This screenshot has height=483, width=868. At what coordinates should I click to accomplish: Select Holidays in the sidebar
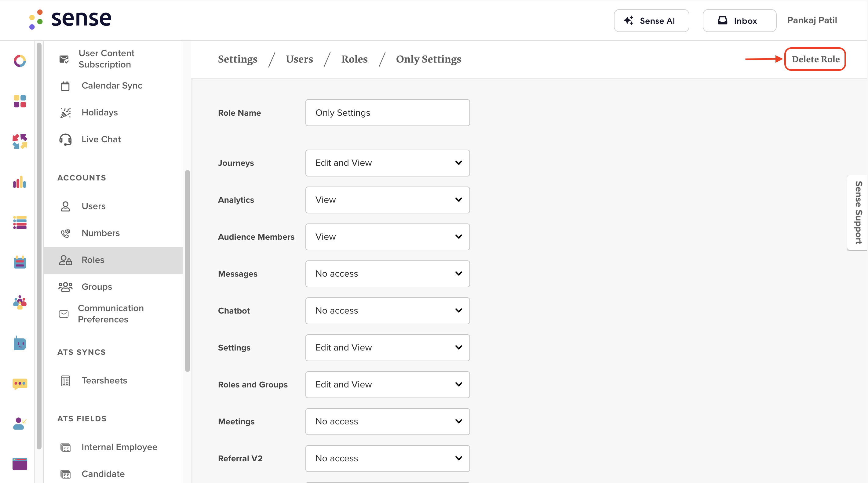point(100,112)
